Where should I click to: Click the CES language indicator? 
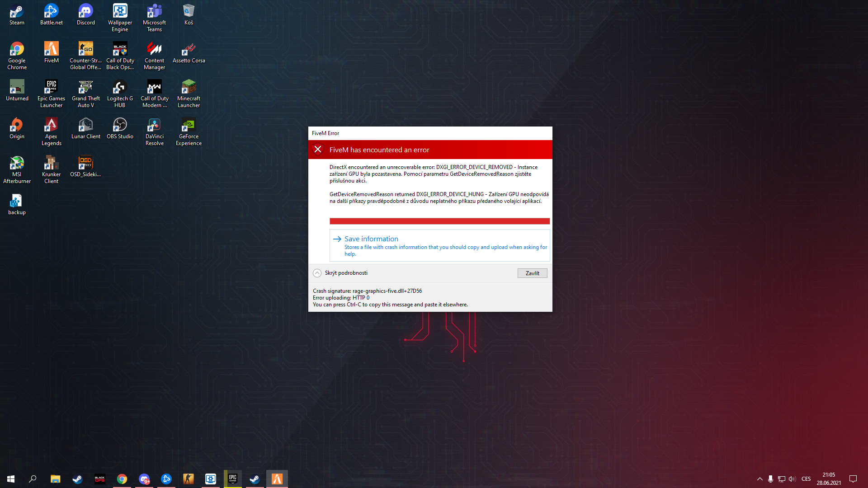(806, 479)
